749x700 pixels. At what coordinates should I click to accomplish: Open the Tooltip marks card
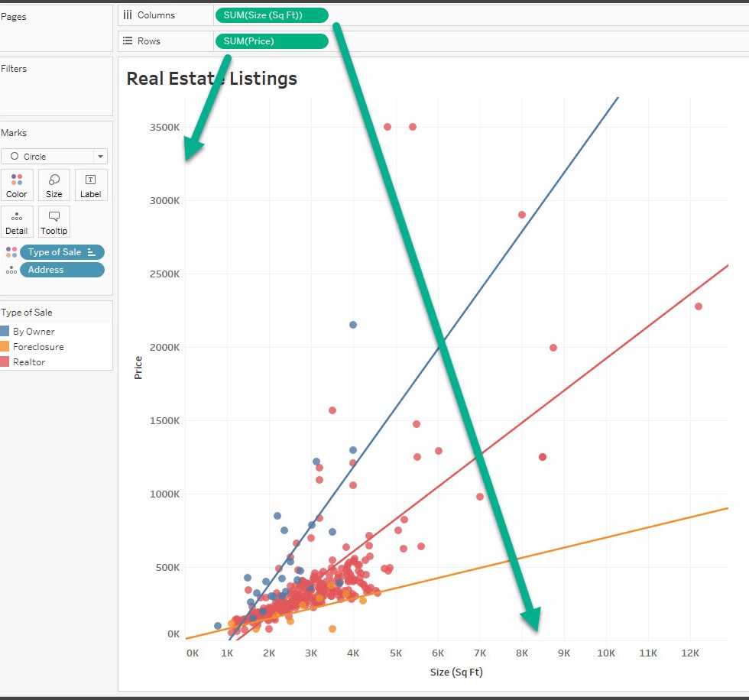click(x=54, y=222)
